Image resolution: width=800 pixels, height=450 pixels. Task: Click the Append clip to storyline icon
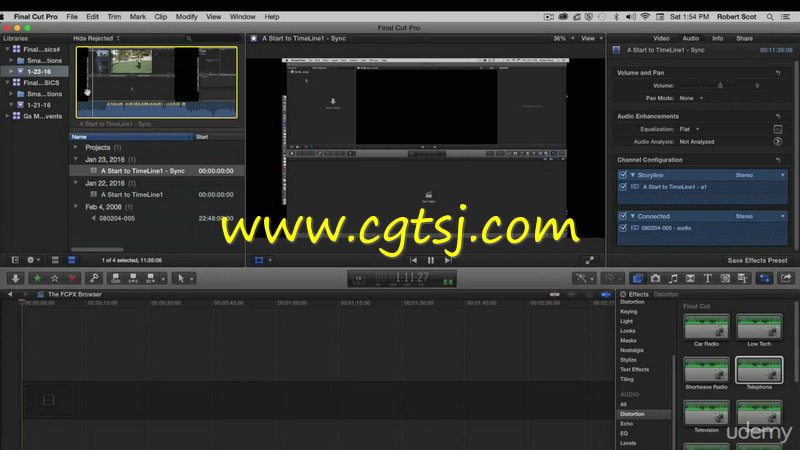[x=151, y=279]
